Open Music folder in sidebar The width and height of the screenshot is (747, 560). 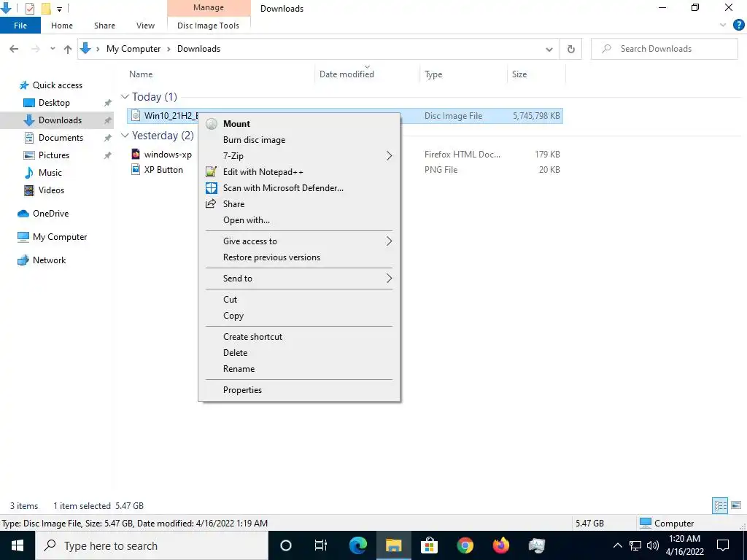point(50,173)
